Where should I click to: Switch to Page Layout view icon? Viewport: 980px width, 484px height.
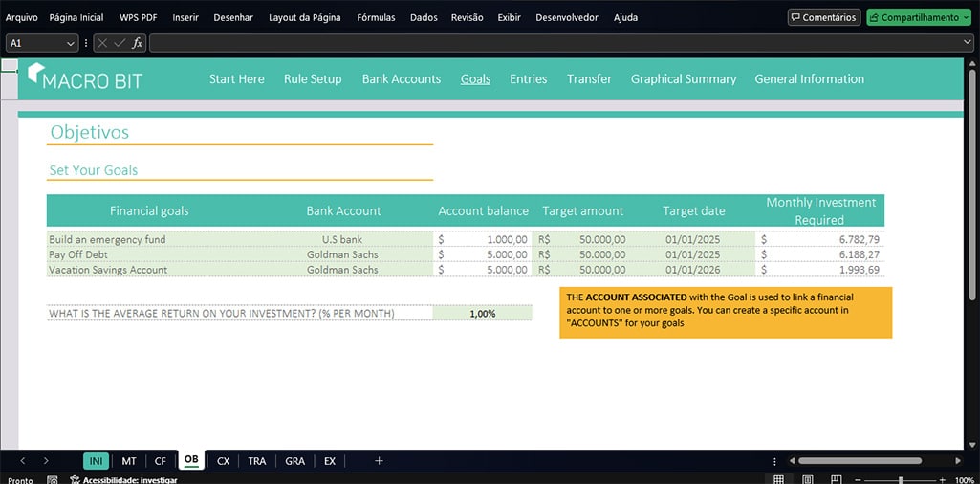[x=807, y=479]
